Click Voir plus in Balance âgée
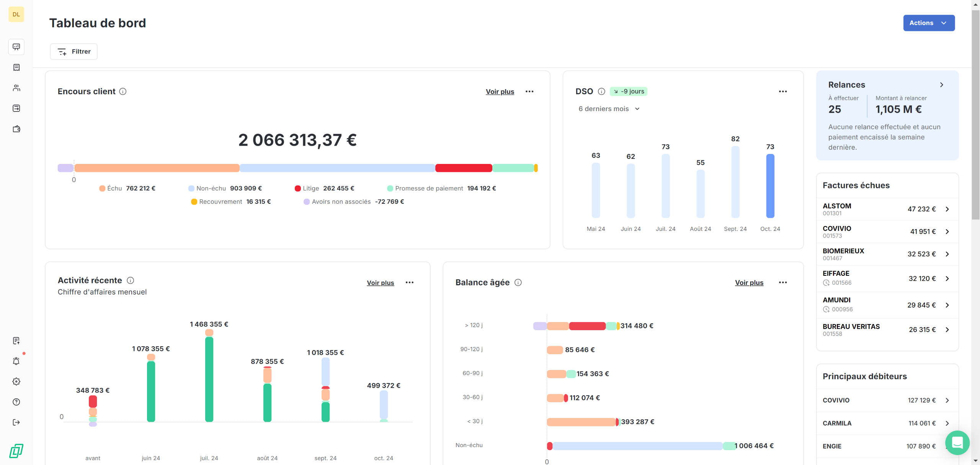980x465 pixels. tap(749, 283)
